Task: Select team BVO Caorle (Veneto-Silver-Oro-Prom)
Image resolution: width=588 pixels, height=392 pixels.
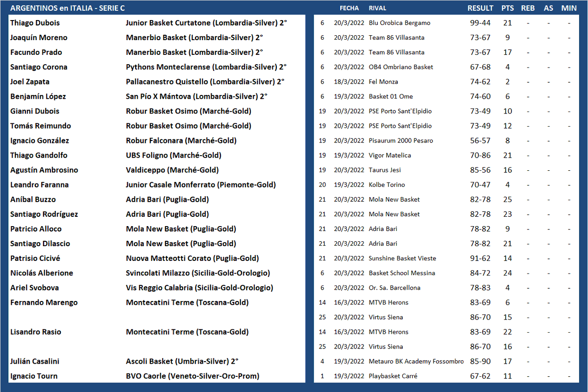Action: pos(193,376)
